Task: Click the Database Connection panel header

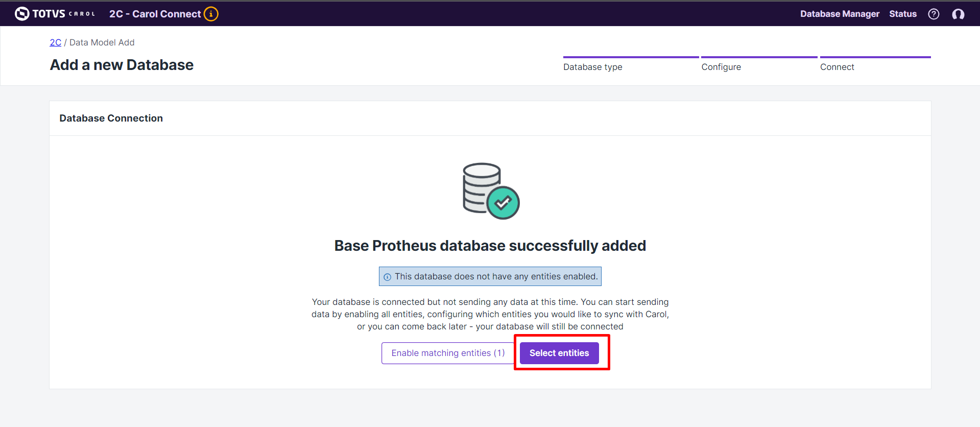Action: click(111, 118)
